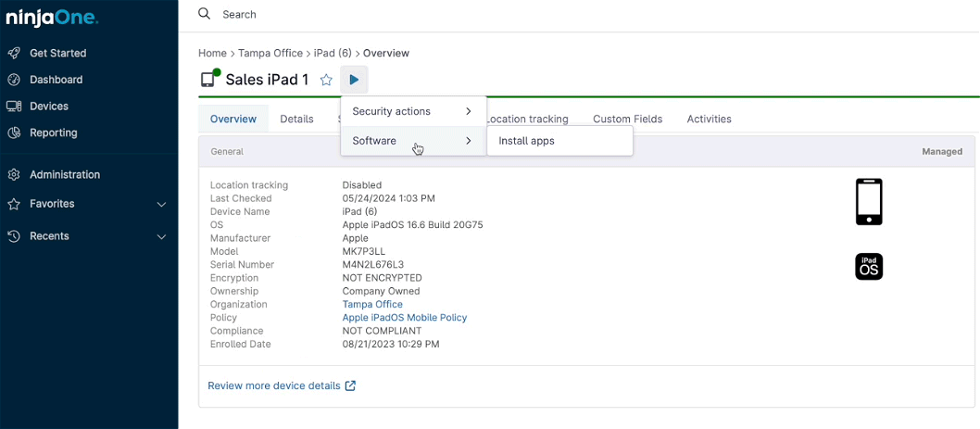Click the Managed status label
Screen dimensions: 980x429
point(942,151)
